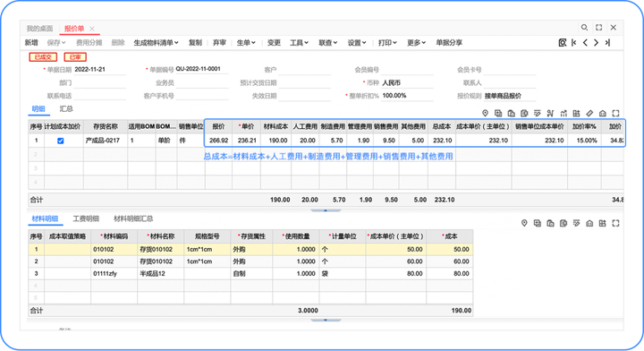Expand the quotation detail grid to fullscreen
The width and height of the screenshot is (644, 351).
615,113
